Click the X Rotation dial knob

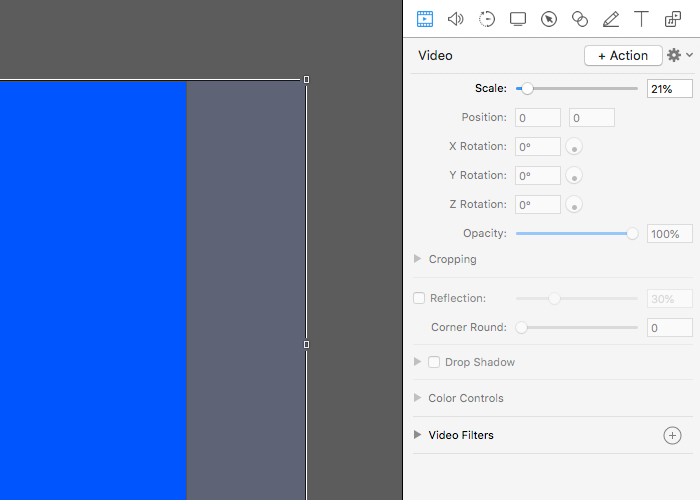pos(574,147)
